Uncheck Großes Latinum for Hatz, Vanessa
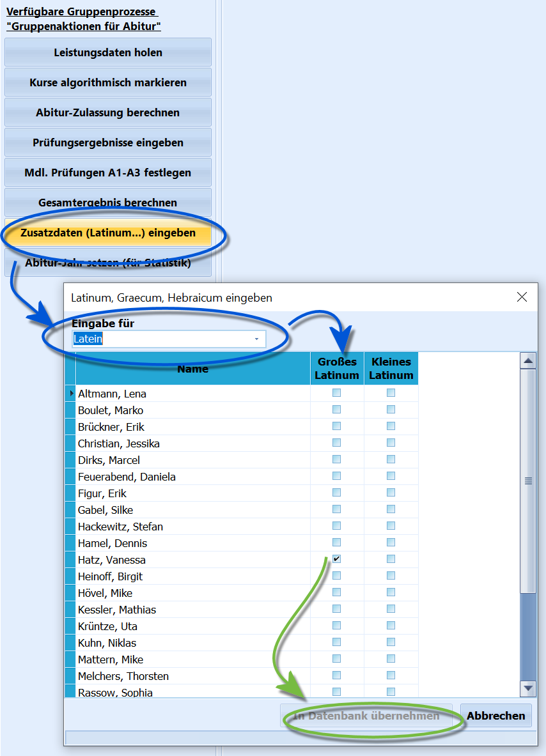Screen dimensions: 546x756 pos(337,559)
